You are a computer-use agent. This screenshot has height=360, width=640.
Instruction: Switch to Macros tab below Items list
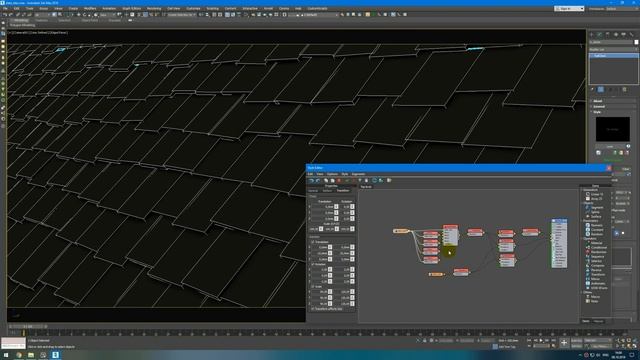tap(598, 321)
